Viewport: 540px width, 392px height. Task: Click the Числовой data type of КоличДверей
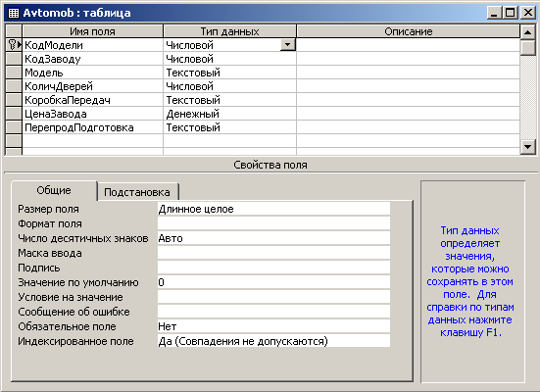(229, 86)
